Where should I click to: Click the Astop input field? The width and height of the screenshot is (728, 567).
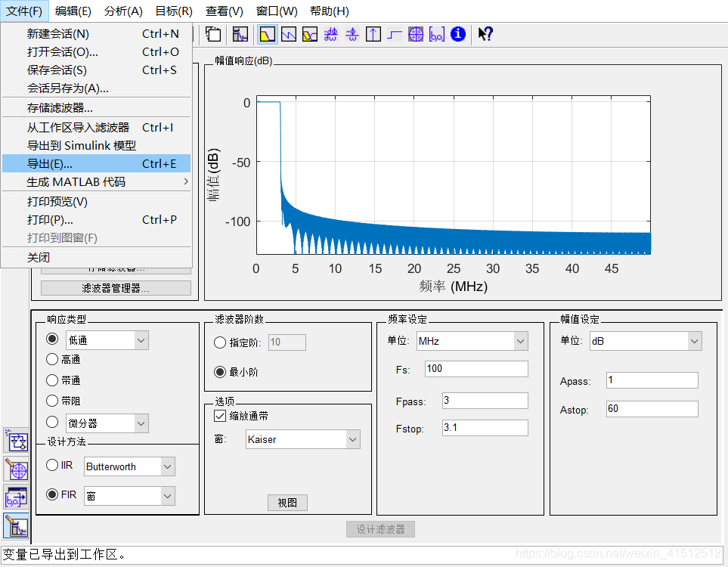tap(652, 409)
